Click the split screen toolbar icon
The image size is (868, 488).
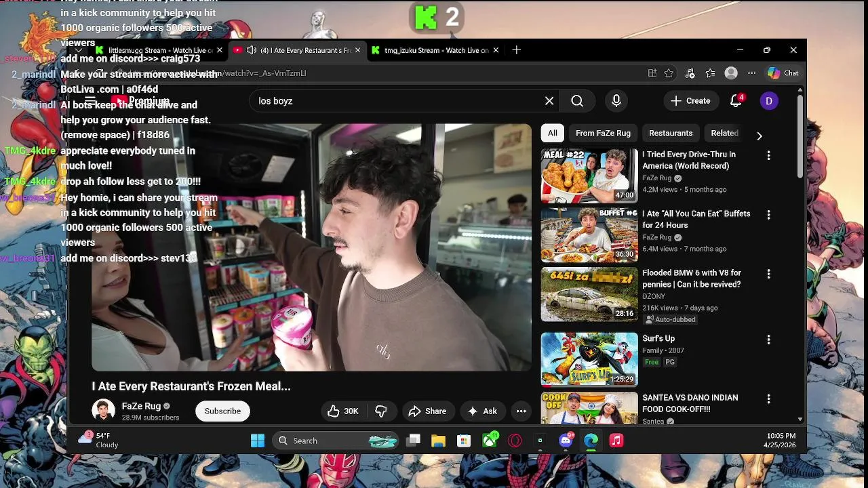pos(652,73)
